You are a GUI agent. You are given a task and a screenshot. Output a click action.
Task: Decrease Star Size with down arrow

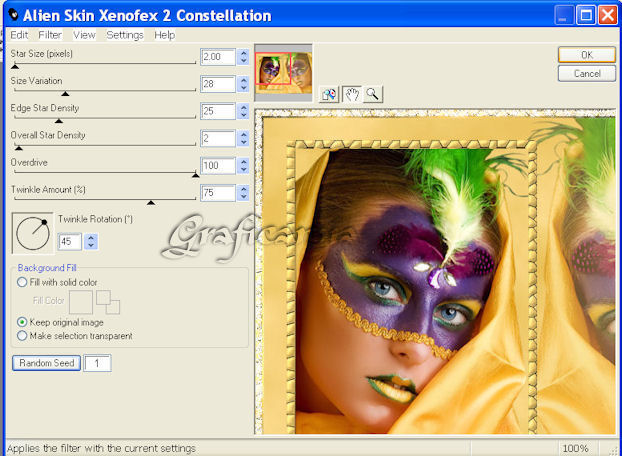[243, 61]
